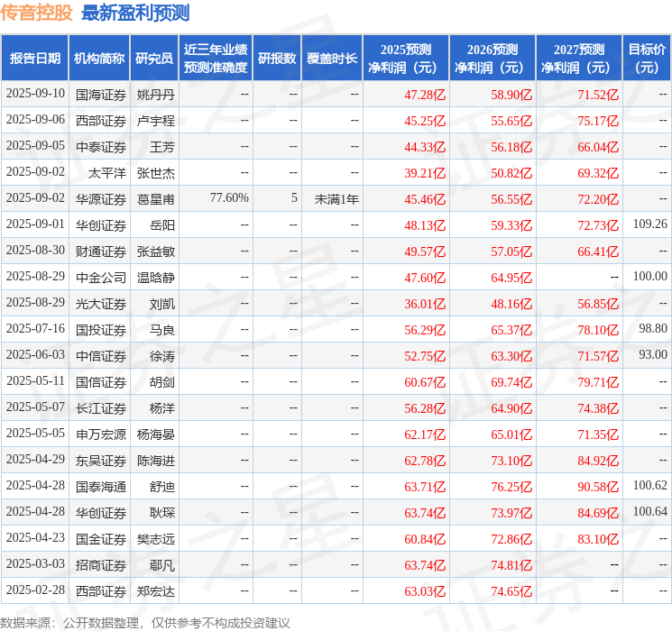672x631 pixels.
Task: Click researcher 张益敏
Action: click(155, 251)
